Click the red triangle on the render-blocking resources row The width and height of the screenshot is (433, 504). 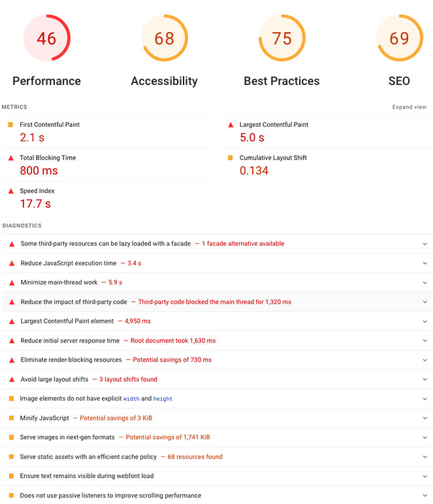point(12,360)
